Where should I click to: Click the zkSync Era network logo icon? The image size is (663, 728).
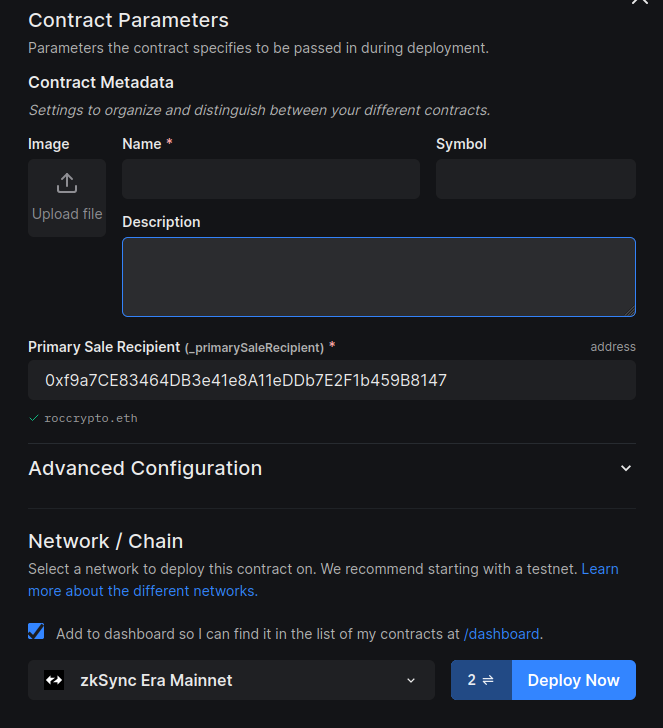[x=54, y=680]
